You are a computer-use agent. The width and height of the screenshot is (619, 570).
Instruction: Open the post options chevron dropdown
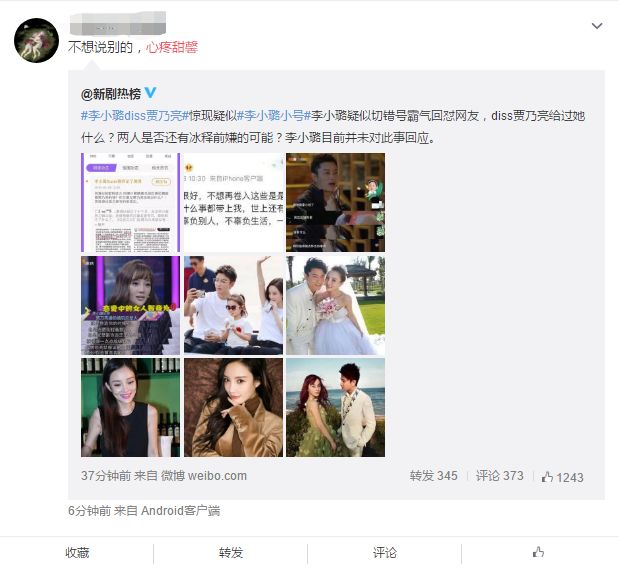point(596,26)
